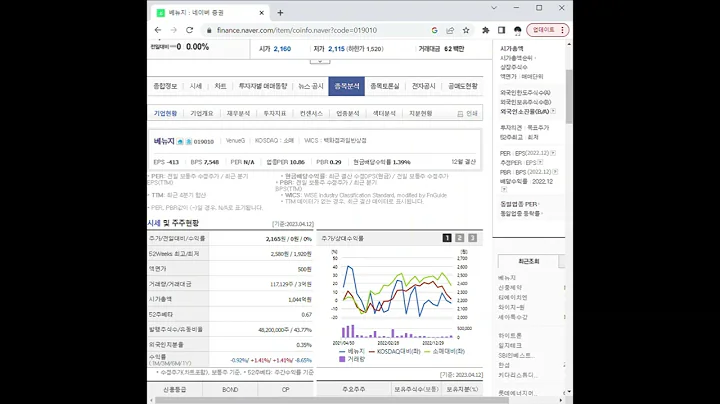Click the 거래량 purple legend swatch
Screen dimensions: 720x404
[342, 359]
